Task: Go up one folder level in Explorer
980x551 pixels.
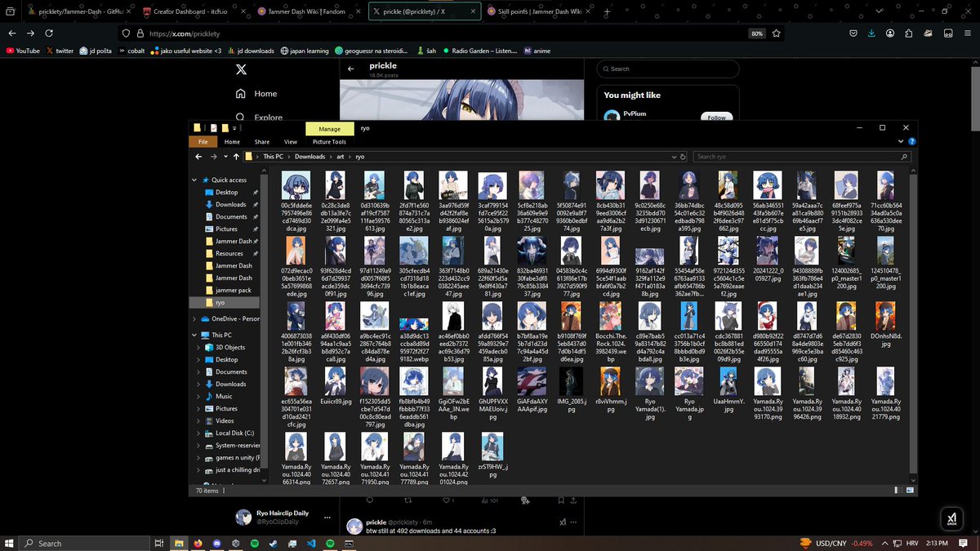Action: (x=237, y=156)
